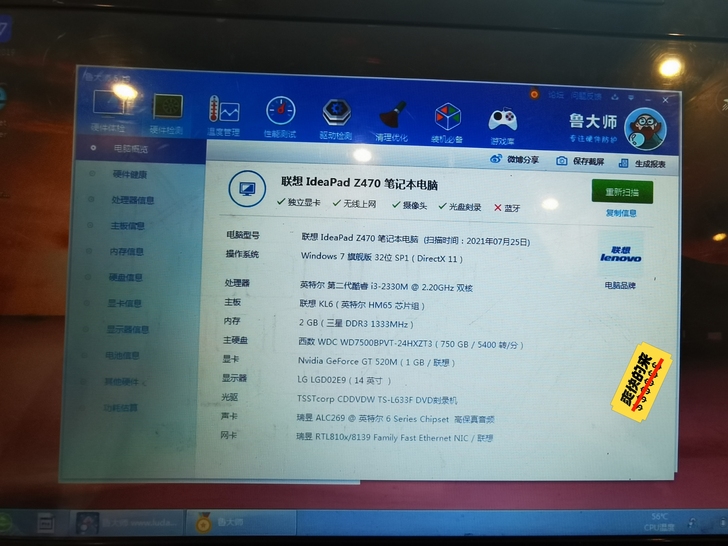Click the green 重新扫描 rescan button
Image resolution: width=728 pixels, height=546 pixels.
click(622, 192)
